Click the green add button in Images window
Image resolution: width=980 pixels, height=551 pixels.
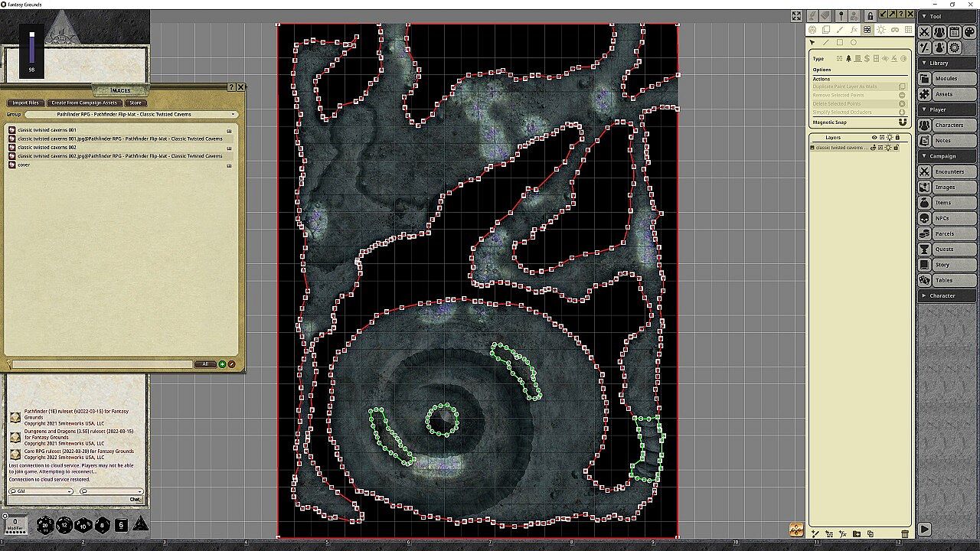click(222, 364)
